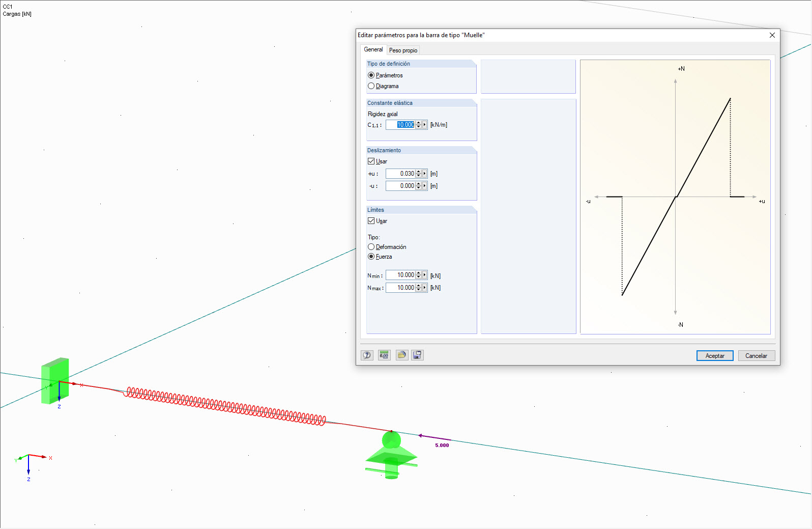The image size is (812, 529).
Task: Click the force-displacement diagram preview
Action: [675, 197]
